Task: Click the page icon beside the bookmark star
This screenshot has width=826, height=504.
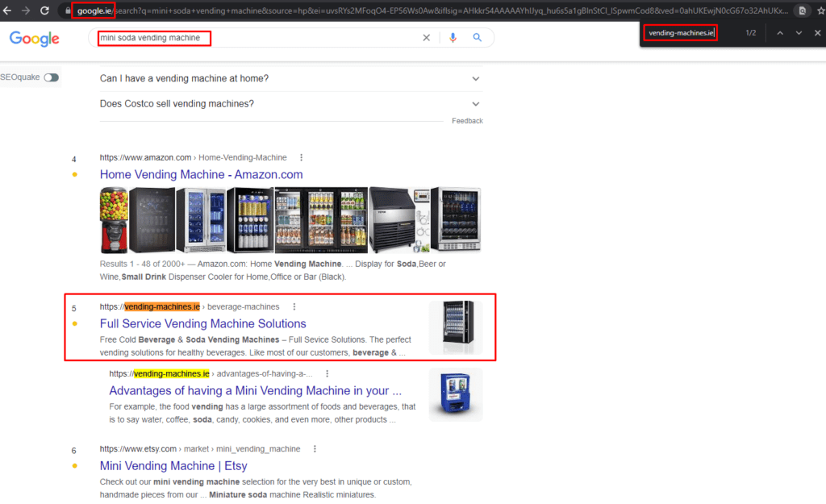Action: (803, 10)
